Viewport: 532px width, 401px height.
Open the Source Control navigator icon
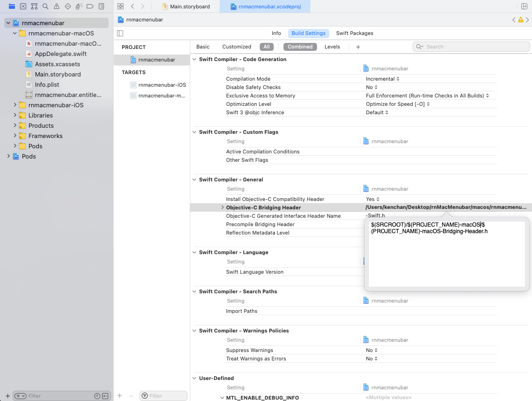coord(23,6)
